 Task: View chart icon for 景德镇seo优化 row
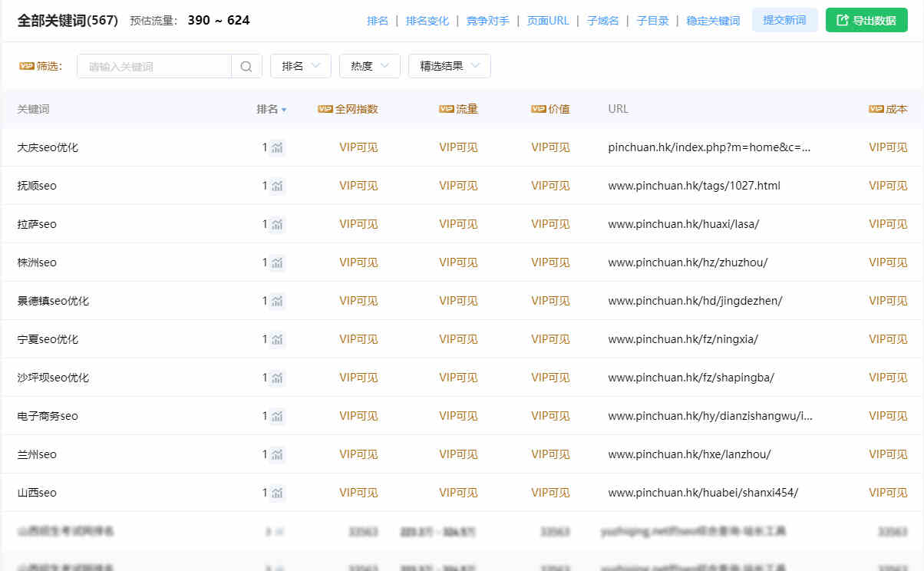(277, 301)
